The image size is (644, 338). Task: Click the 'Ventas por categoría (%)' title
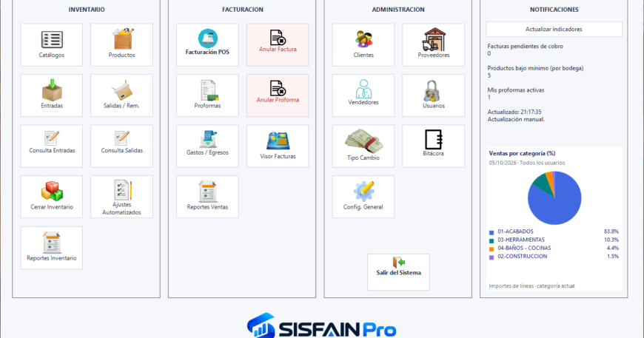tap(522, 153)
